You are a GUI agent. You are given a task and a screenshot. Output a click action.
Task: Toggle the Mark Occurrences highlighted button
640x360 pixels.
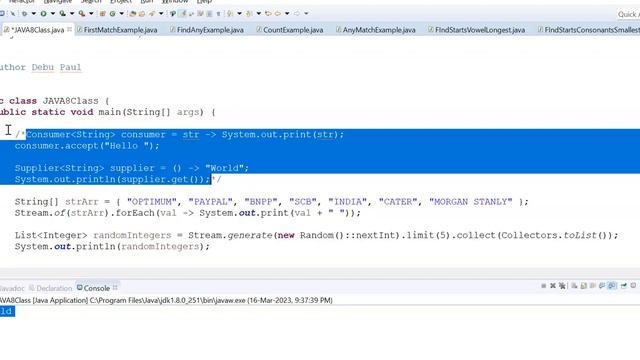[183, 14]
